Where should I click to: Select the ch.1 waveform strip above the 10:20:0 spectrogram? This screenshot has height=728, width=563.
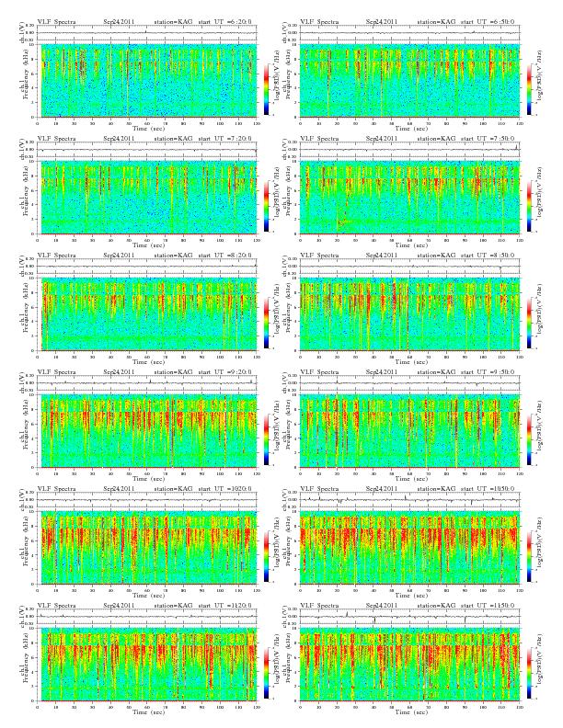coord(147,499)
